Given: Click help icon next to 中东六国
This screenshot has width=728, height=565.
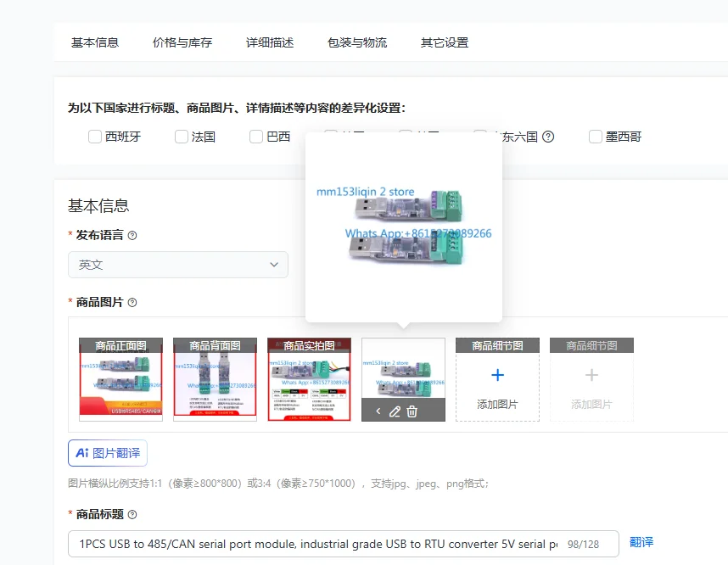Looking at the screenshot, I should coord(548,137).
